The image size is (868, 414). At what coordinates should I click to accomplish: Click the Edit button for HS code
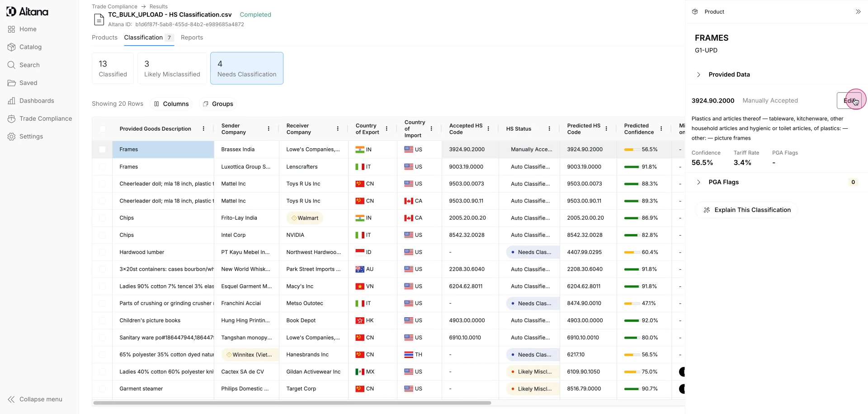[849, 101]
